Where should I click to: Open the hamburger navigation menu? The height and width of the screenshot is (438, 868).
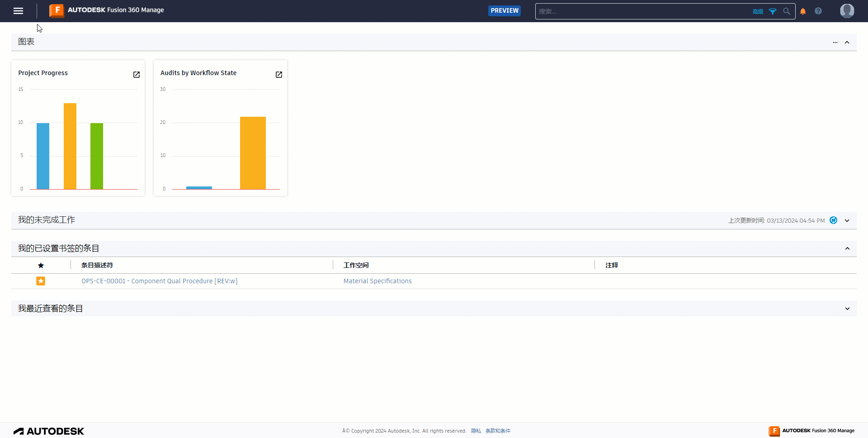pos(18,11)
